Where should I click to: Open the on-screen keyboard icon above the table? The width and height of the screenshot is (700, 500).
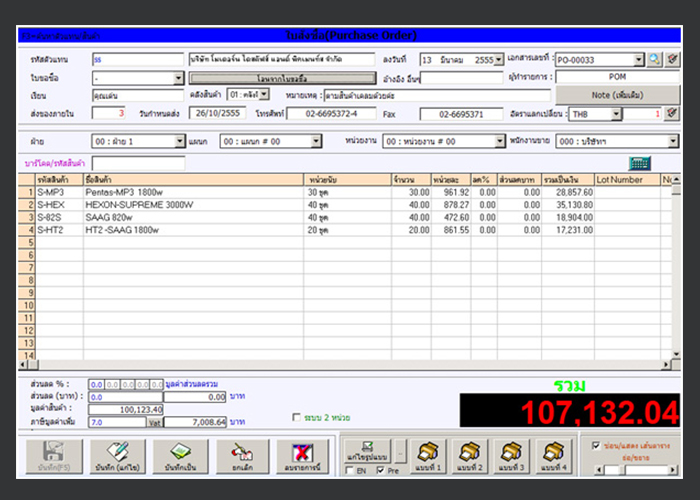click(639, 163)
